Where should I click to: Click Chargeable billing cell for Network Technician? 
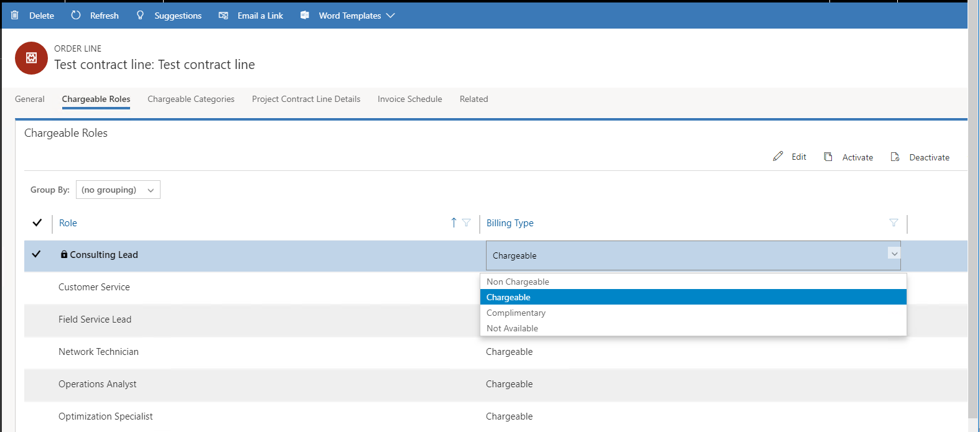[509, 352]
